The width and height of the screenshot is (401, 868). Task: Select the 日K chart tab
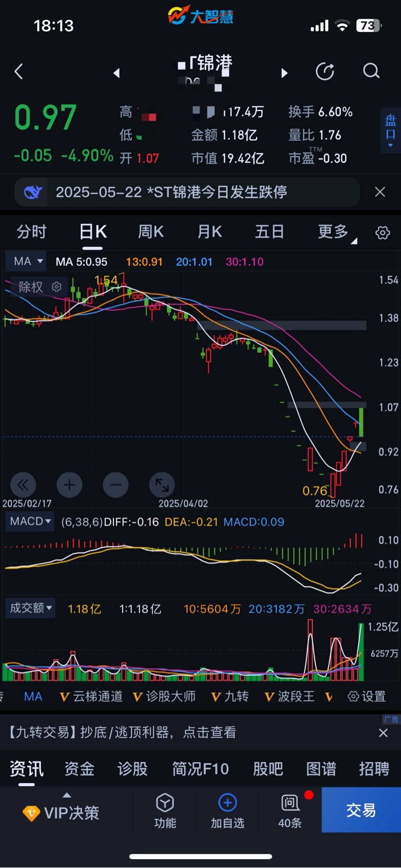[x=93, y=232]
